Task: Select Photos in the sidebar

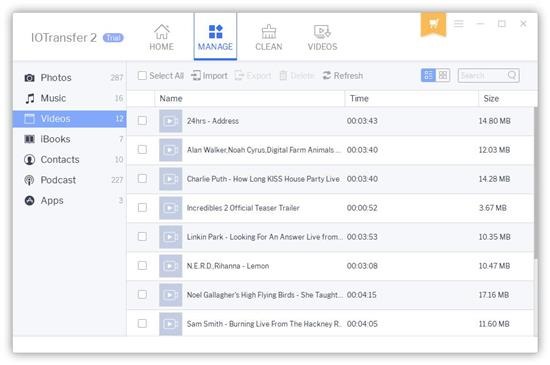Action: (69, 77)
